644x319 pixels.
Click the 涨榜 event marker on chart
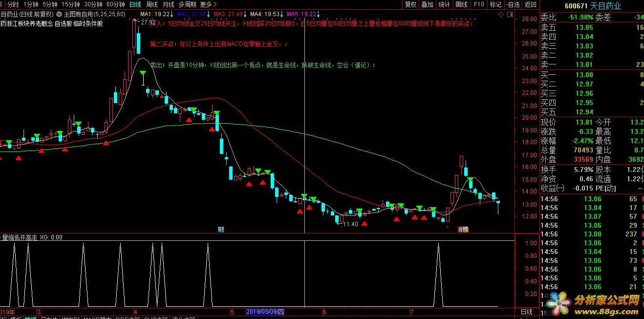coord(463,229)
